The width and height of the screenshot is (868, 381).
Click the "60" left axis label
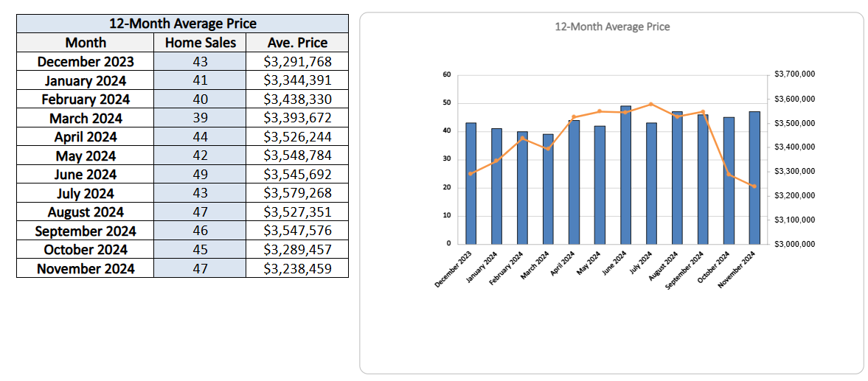447,74
